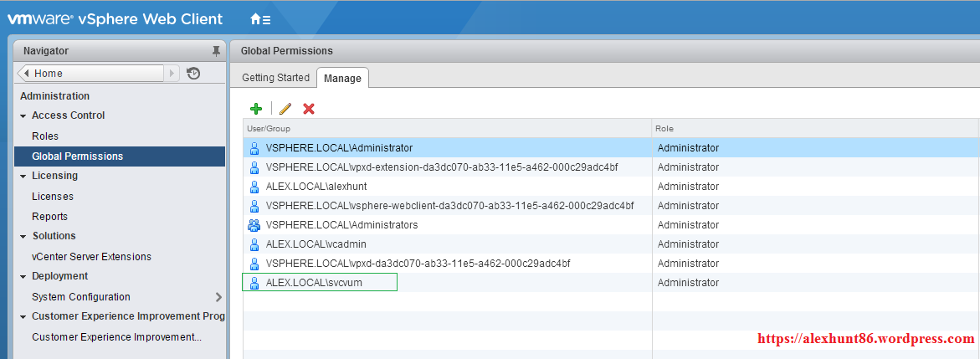
Task: Click the user icon beside ALEX.LOCAL\alexhunt
Action: 254,187
